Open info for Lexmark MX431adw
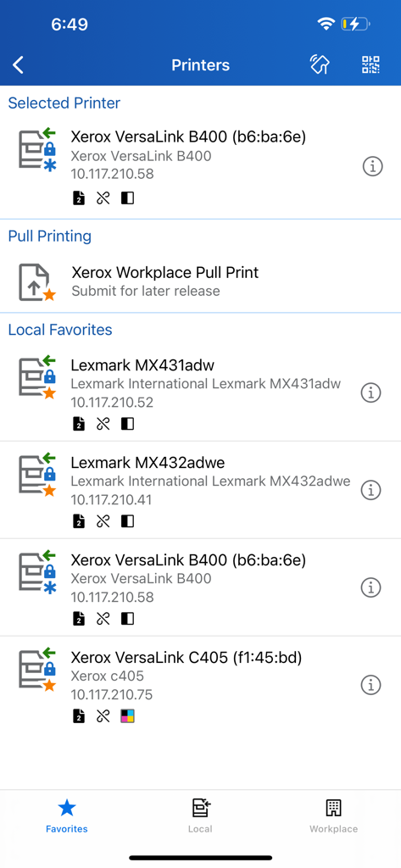401x868 pixels. (x=371, y=392)
